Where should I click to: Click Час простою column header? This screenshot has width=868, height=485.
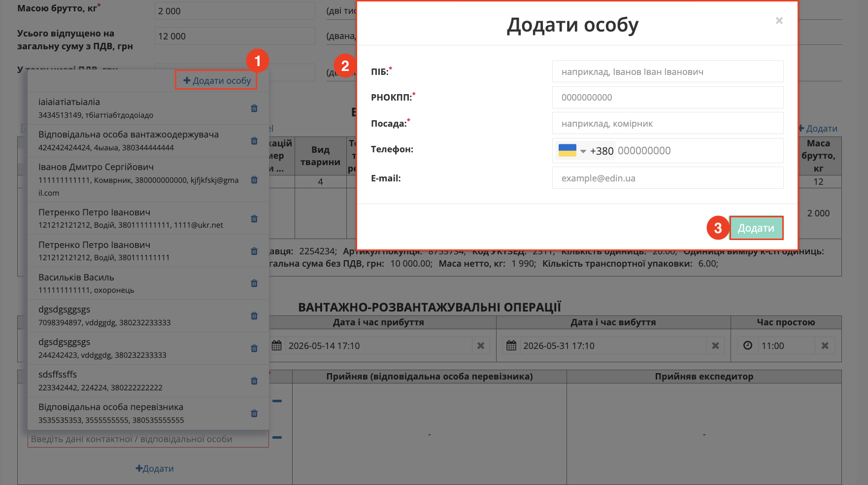tap(786, 322)
